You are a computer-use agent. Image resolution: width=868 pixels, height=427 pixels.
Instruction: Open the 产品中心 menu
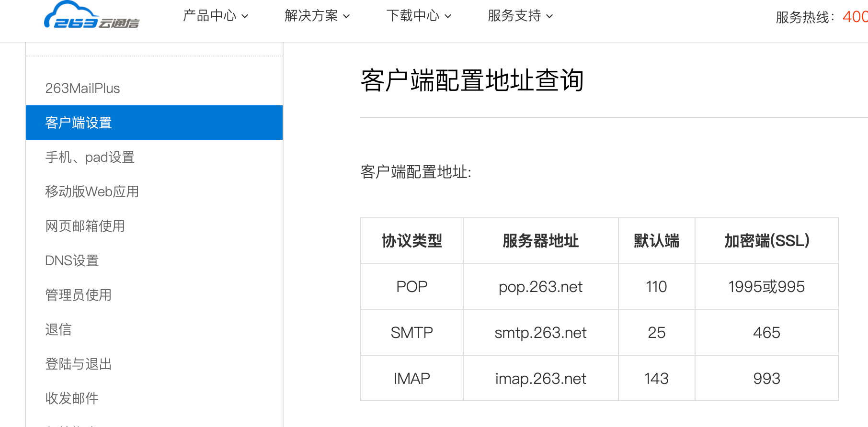tap(210, 16)
